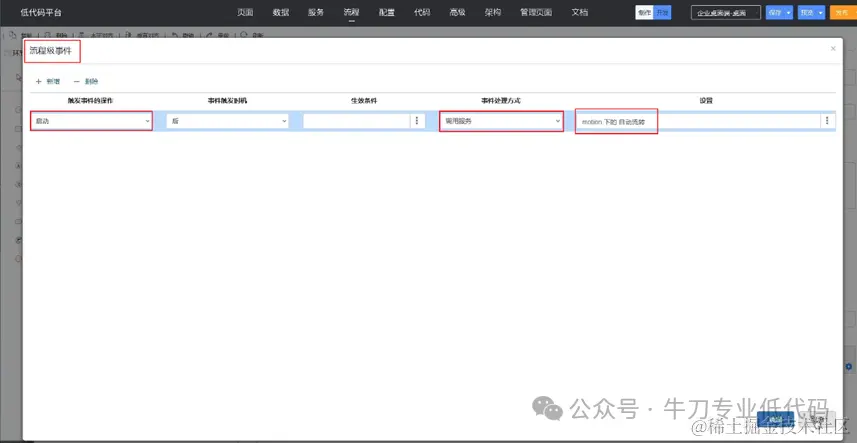
Task: Click the 事件处理方式 column header
Action: 501,101
